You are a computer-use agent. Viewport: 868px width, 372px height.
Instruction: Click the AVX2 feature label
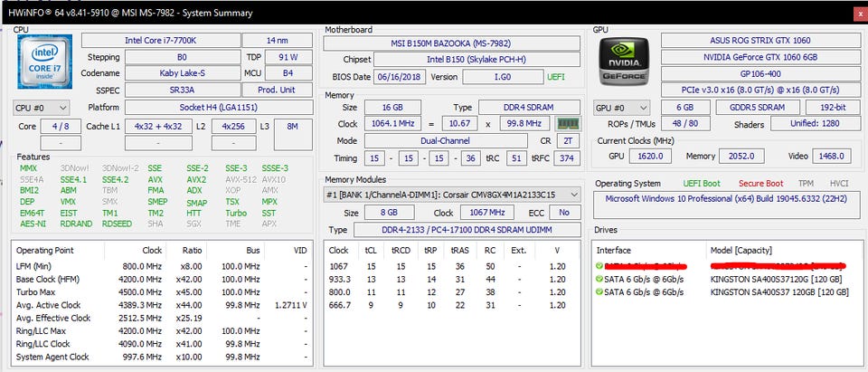coord(196,179)
